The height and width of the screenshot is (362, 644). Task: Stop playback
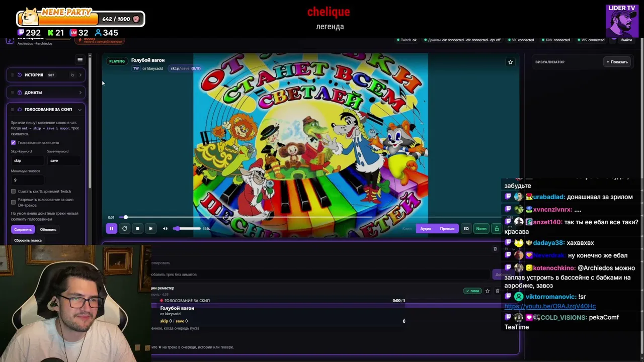[137, 228]
